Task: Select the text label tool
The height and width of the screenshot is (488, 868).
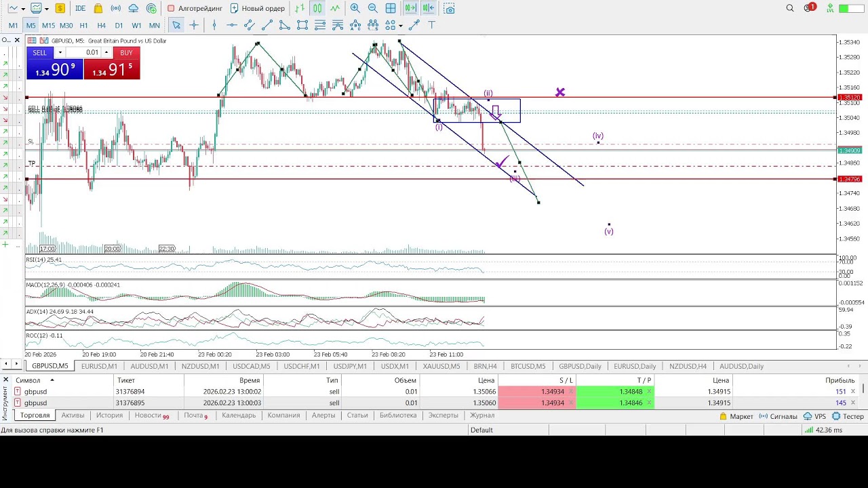Action: tap(431, 25)
